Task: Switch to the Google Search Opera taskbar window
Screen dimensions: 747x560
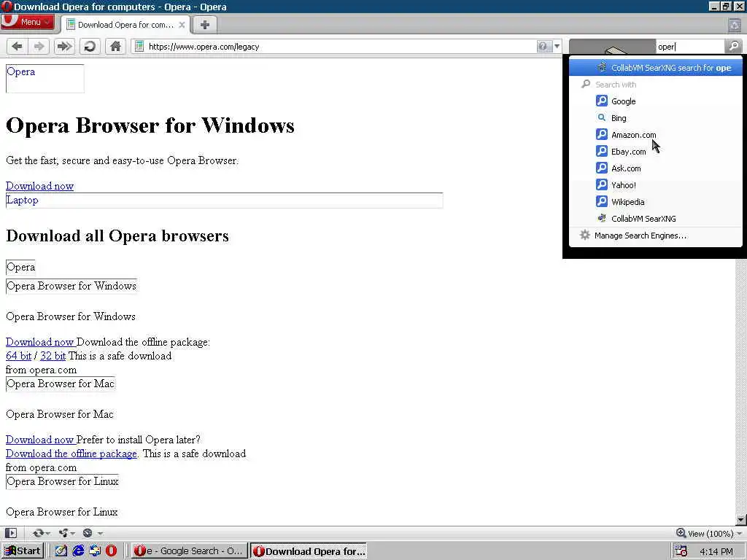Action: point(189,551)
